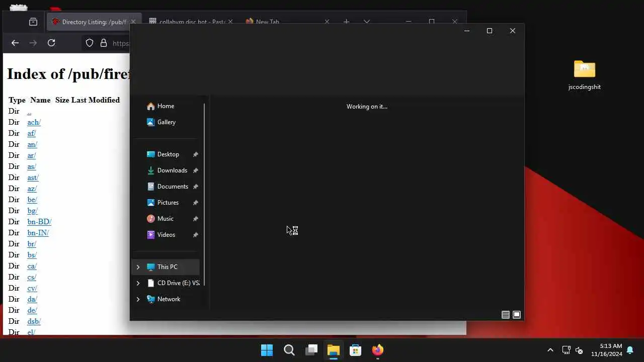Click Firefox taskbar icon

click(x=378, y=350)
